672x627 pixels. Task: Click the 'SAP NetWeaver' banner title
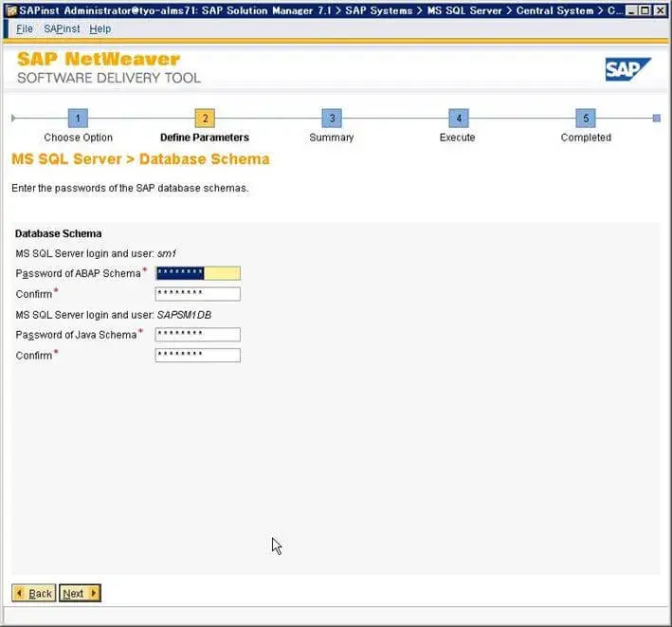pos(99,59)
